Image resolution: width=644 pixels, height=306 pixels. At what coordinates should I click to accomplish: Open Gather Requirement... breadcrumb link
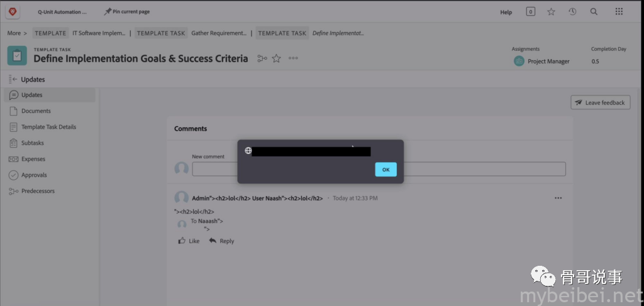tap(219, 33)
